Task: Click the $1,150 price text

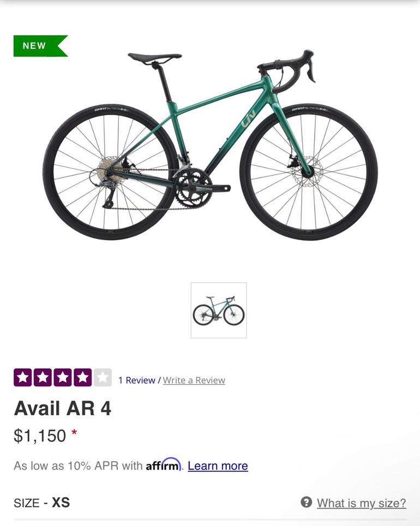Action: 40,436
